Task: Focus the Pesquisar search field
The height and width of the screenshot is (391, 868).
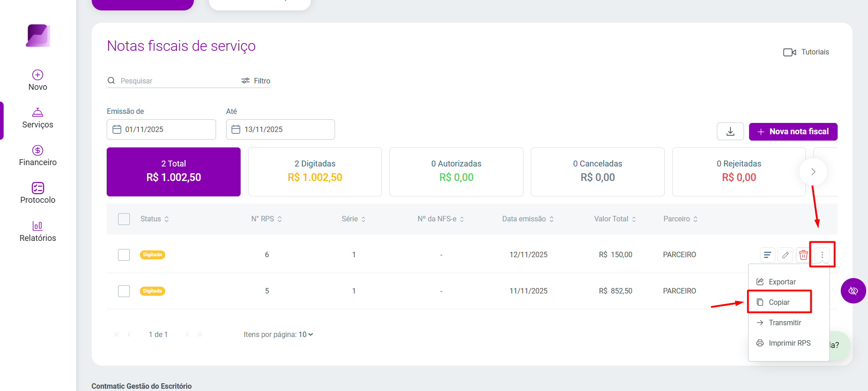Action: pos(177,81)
